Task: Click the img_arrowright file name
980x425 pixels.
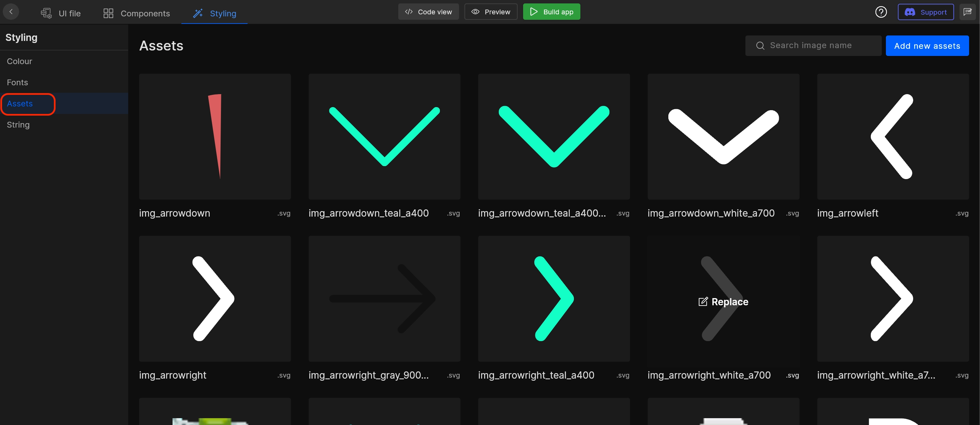Action: coord(172,375)
